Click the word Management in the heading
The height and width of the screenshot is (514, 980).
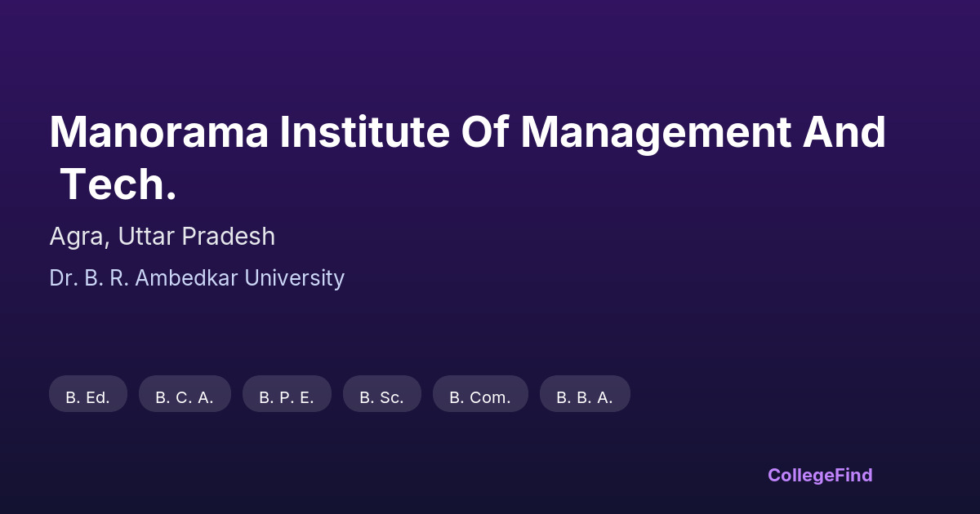click(656, 132)
